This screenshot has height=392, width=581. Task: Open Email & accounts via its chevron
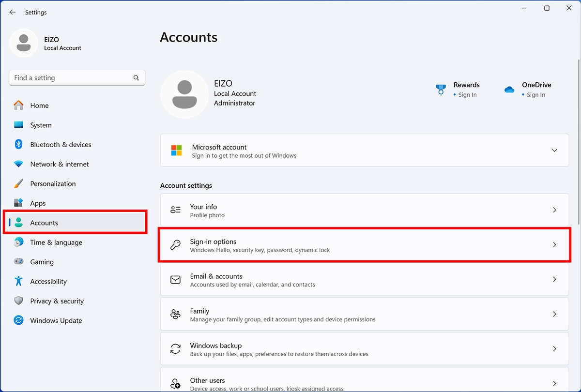click(x=554, y=280)
